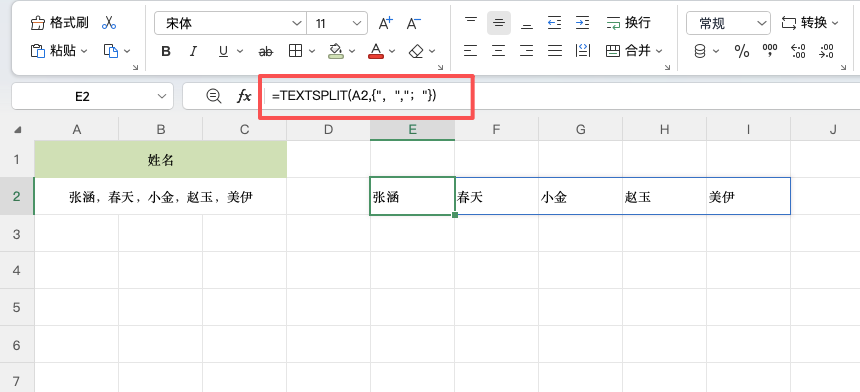Click the clear format eraser icon

click(417, 51)
